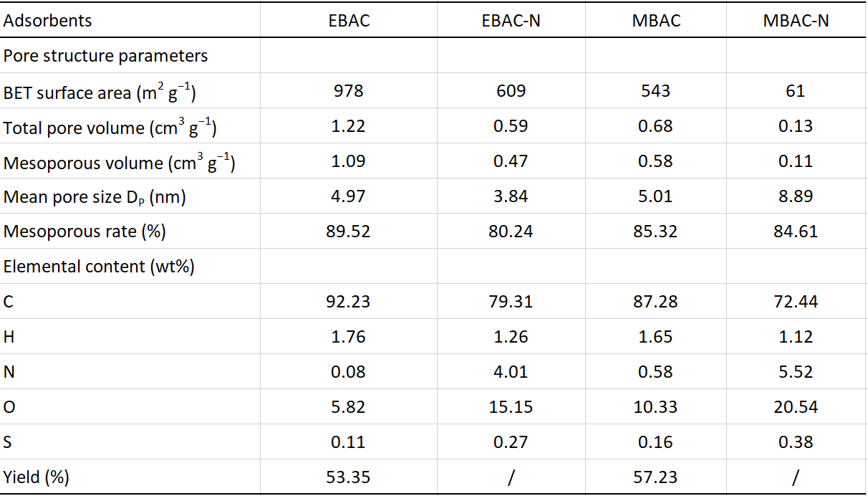
Task: Select Mesoporous volume label cell
Action: pyautogui.click(x=120, y=163)
